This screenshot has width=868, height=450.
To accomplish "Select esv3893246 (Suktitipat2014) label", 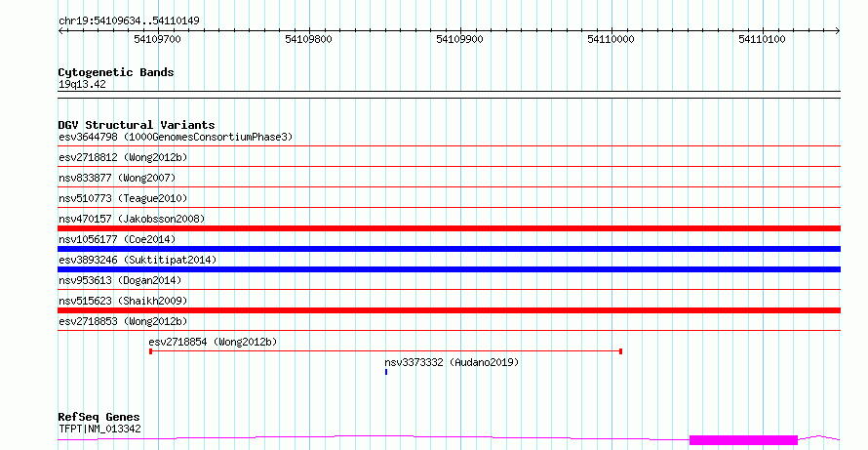I will (138, 260).
